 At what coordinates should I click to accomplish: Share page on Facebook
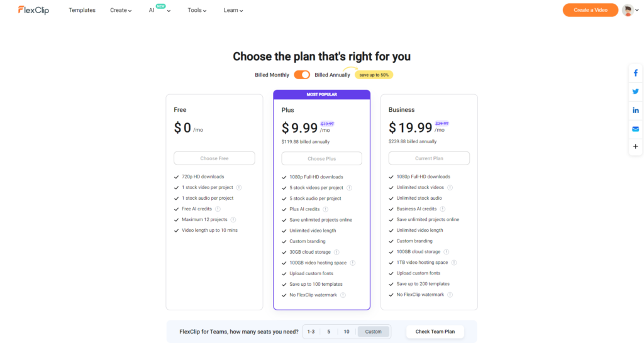pyautogui.click(x=635, y=73)
